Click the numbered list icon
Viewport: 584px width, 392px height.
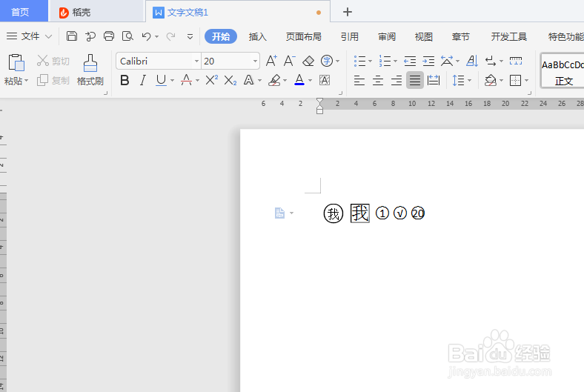[385, 61]
